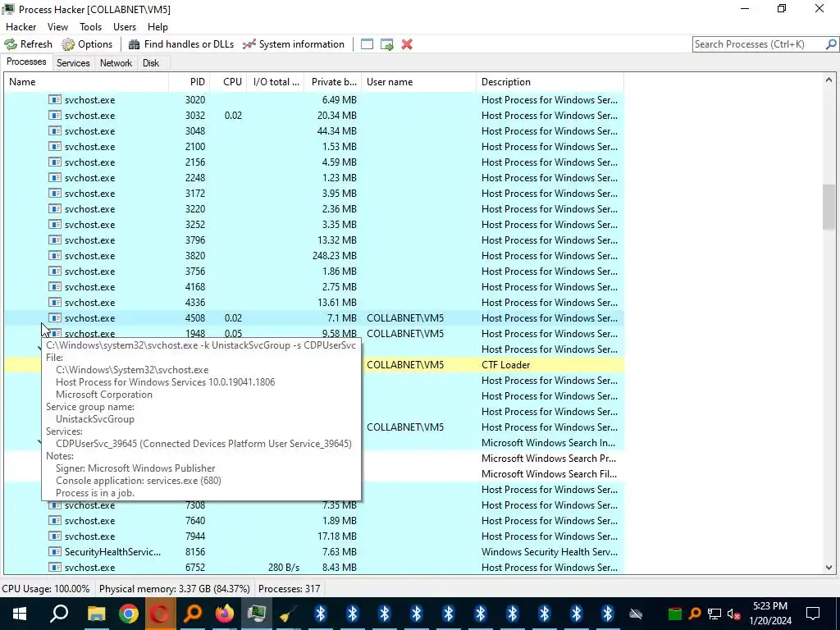The width and height of the screenshot is (840, 630).
Task: Open the Users menu
Action: click(125, 27)
